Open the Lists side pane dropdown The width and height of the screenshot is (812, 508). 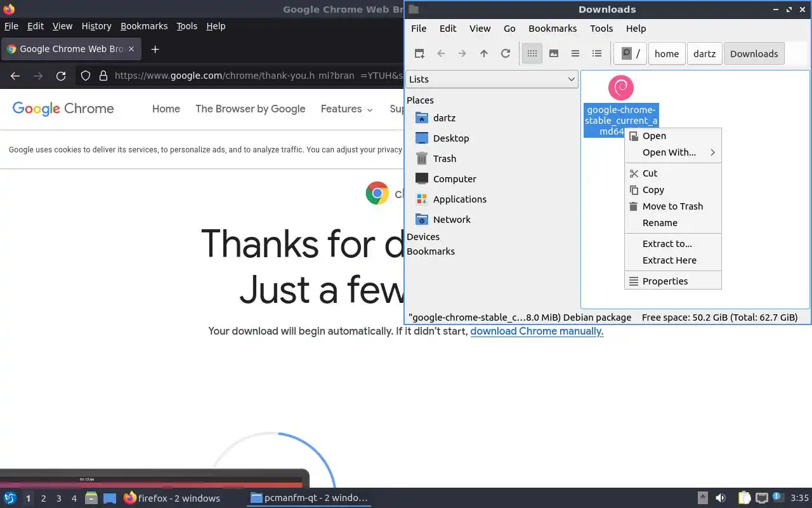tap(492, 79)
